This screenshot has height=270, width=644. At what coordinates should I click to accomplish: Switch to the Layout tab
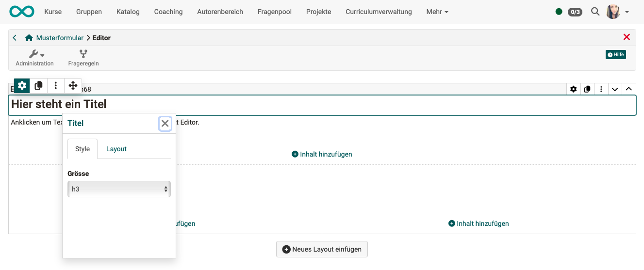pyautogui.click(x=116, y=149)
